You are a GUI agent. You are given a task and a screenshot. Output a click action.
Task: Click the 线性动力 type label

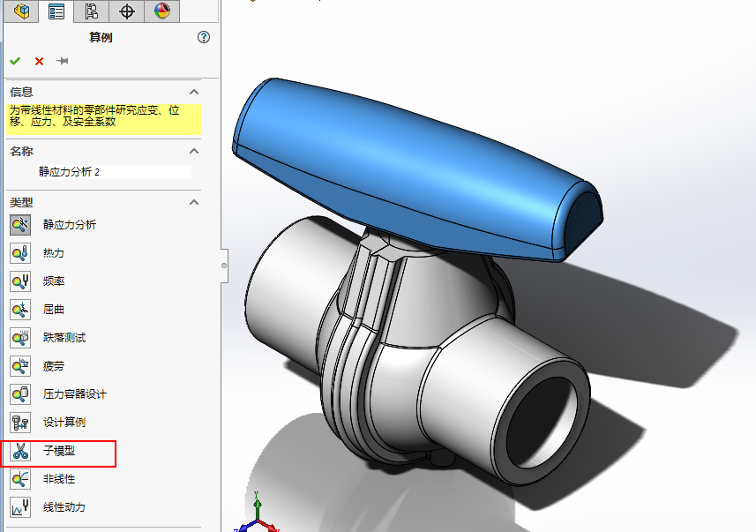coord(64,507)
